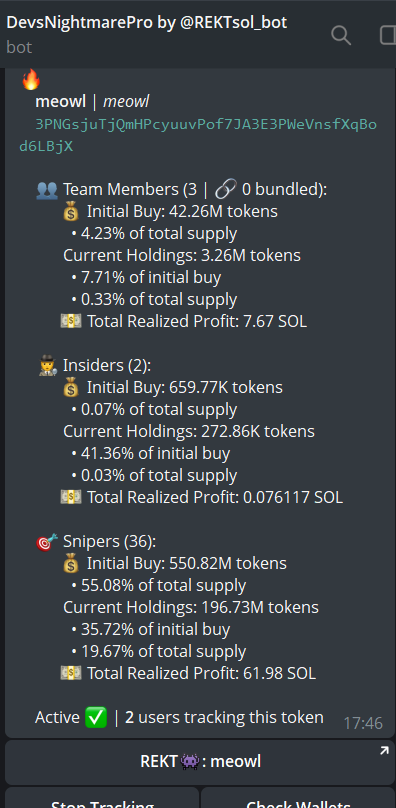396x808 pixels.
Task: Click the Team Members people emoji
Action: pos(47,190)
